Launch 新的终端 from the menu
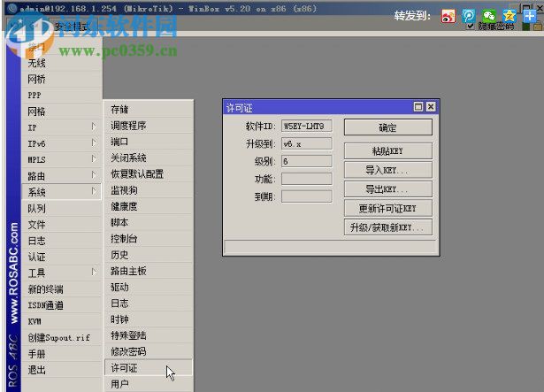 pos(61,288)
